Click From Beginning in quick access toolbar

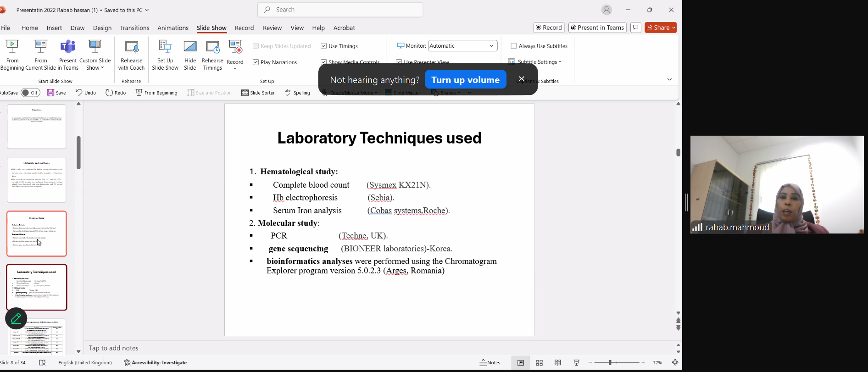click(x=156, y=93)
